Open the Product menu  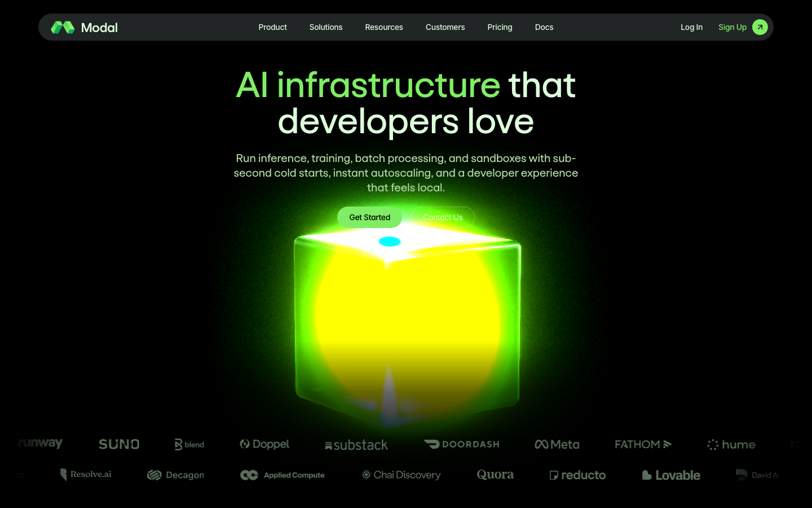pos(272,27)
